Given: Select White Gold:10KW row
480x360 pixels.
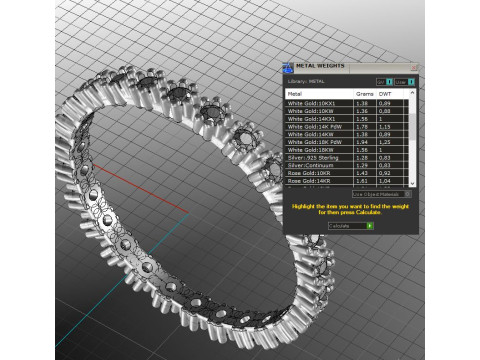Looking at the screenshot, I should click(x=347, y=111).
